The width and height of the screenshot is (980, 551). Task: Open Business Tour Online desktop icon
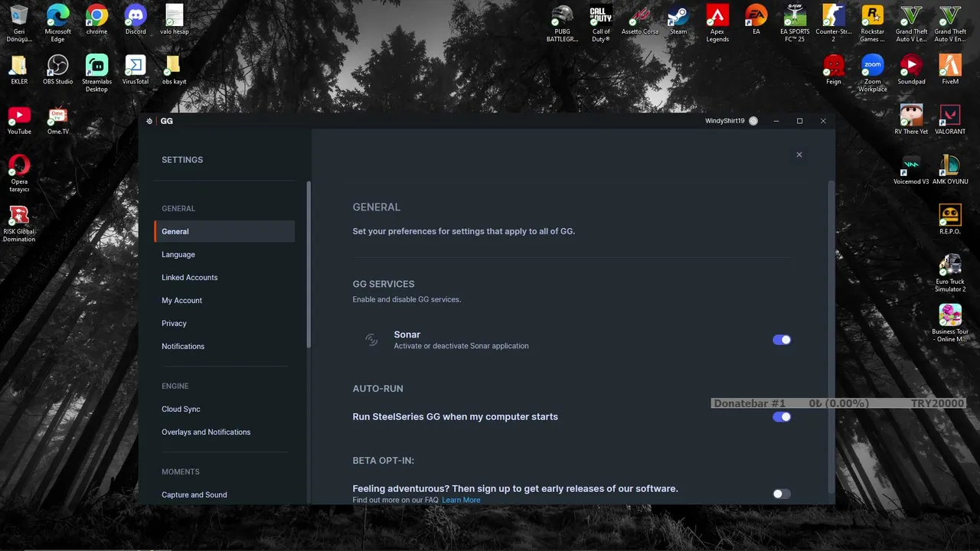point(950,315)
